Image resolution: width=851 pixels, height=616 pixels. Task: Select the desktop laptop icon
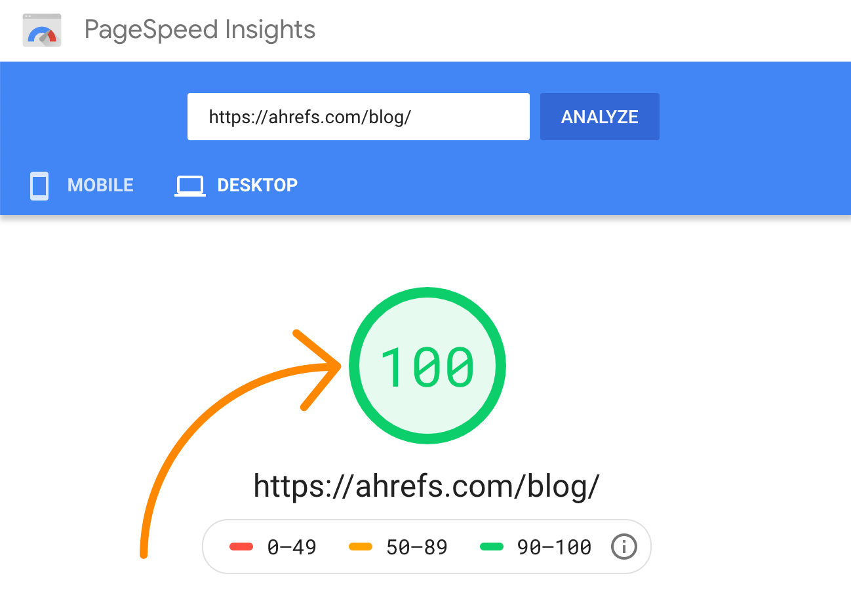tap(189, 185)
